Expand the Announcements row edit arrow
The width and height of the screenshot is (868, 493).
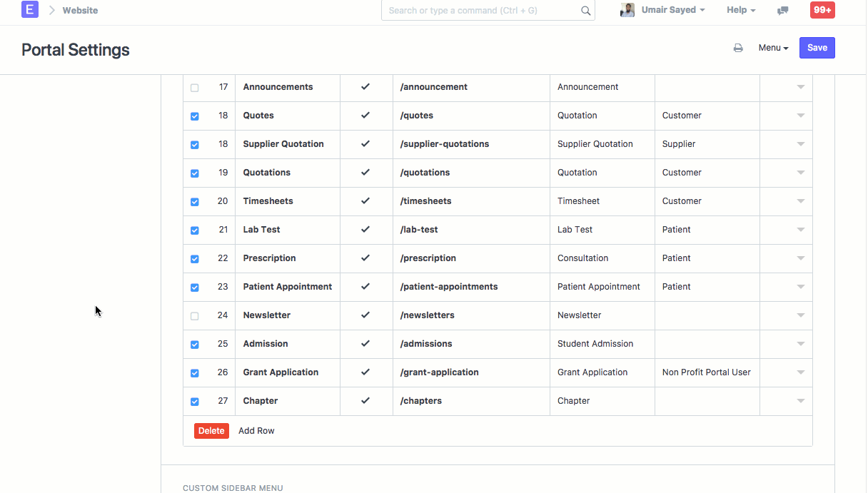coord(800,87)
